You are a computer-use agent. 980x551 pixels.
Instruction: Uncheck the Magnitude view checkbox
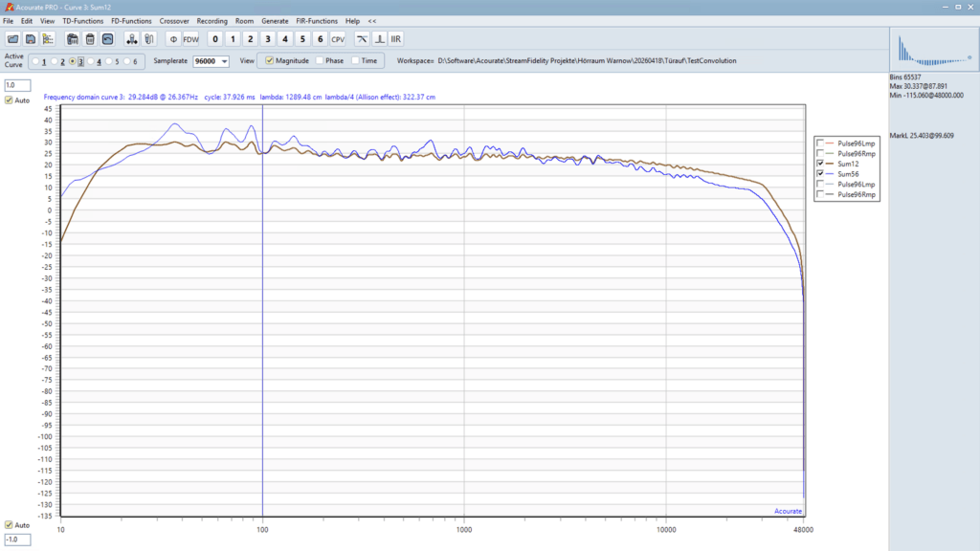click(x=270, y=60)
